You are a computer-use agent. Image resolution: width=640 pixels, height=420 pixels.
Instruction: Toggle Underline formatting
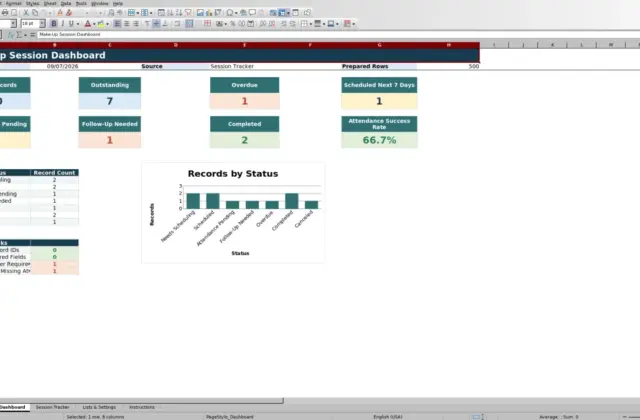[71, 24]
